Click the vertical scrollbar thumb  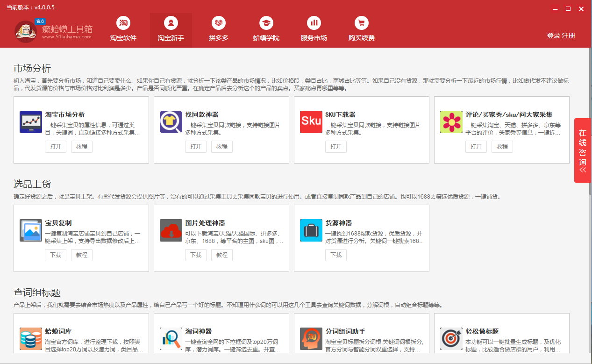[590, 121]
